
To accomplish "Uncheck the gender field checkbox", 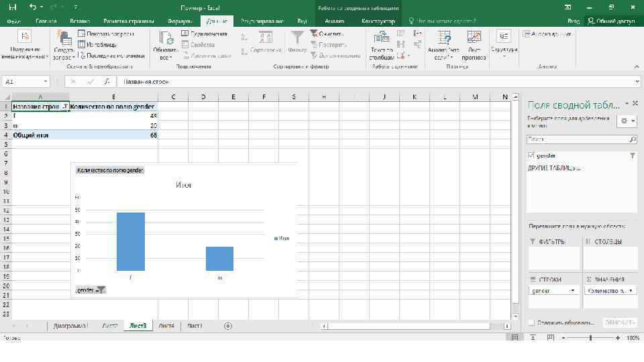I will click(531, 155).
